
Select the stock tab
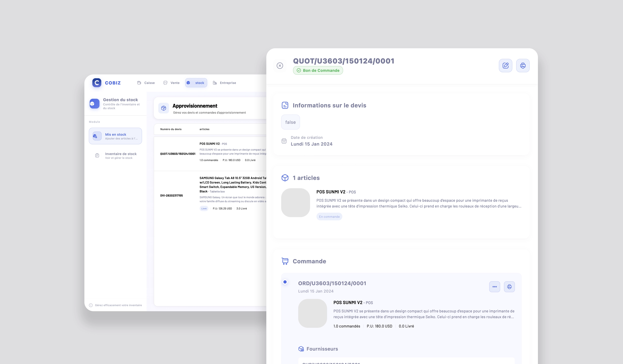pyautogui.click(x=196, y=83)
